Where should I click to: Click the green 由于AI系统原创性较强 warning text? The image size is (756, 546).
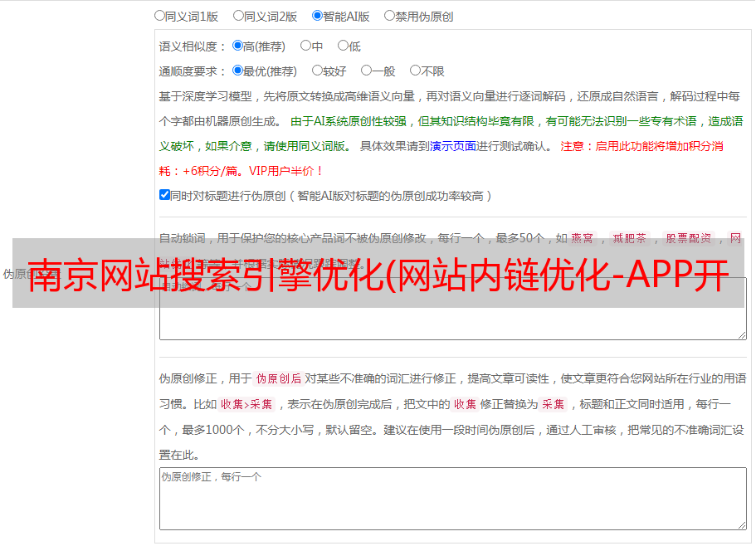pos(349,121)
